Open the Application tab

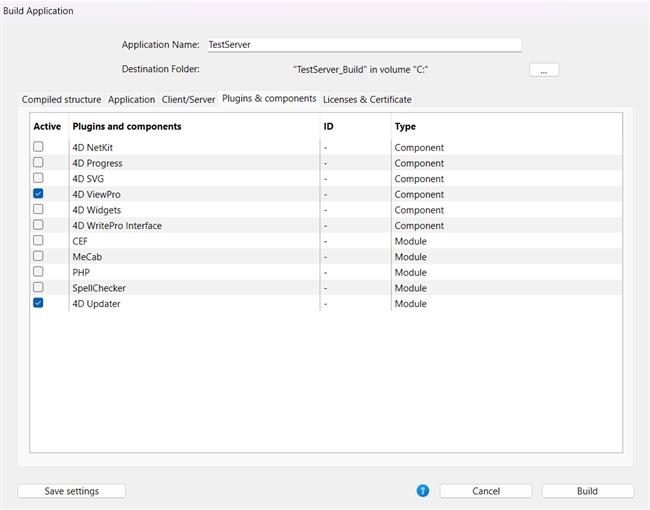pos(131,100)
